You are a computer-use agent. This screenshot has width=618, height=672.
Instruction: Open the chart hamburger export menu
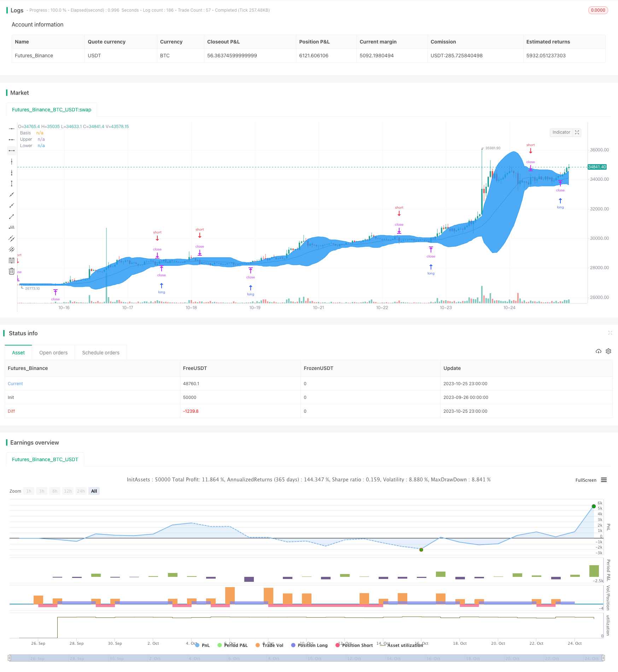tap(604, 480)
